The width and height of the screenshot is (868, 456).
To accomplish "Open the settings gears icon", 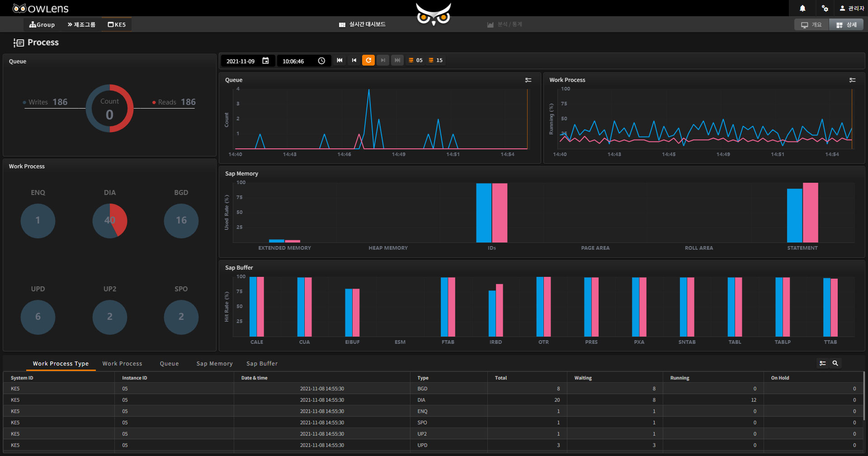I will pyautogui.click(x=825, y=8).
